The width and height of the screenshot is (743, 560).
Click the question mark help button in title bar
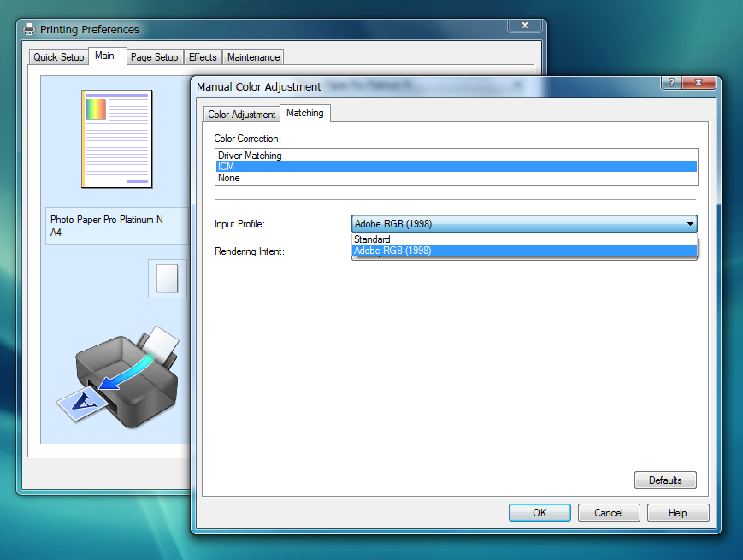672,83
